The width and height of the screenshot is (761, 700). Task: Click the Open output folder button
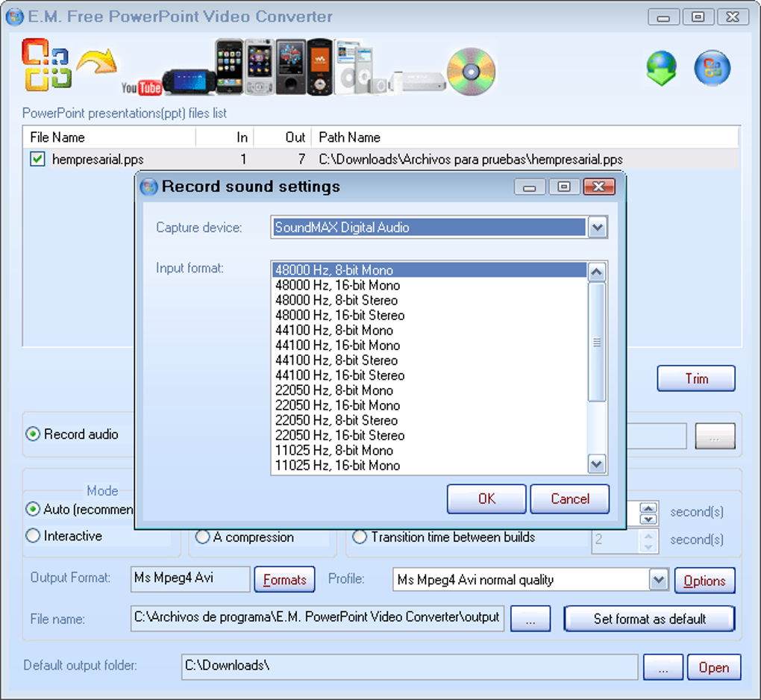pos(714,667)
